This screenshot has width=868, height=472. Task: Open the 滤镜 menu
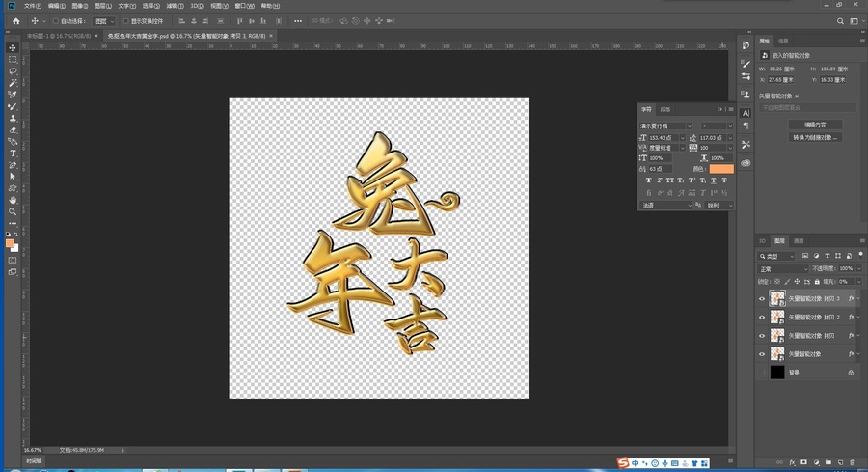coord(175,6)
